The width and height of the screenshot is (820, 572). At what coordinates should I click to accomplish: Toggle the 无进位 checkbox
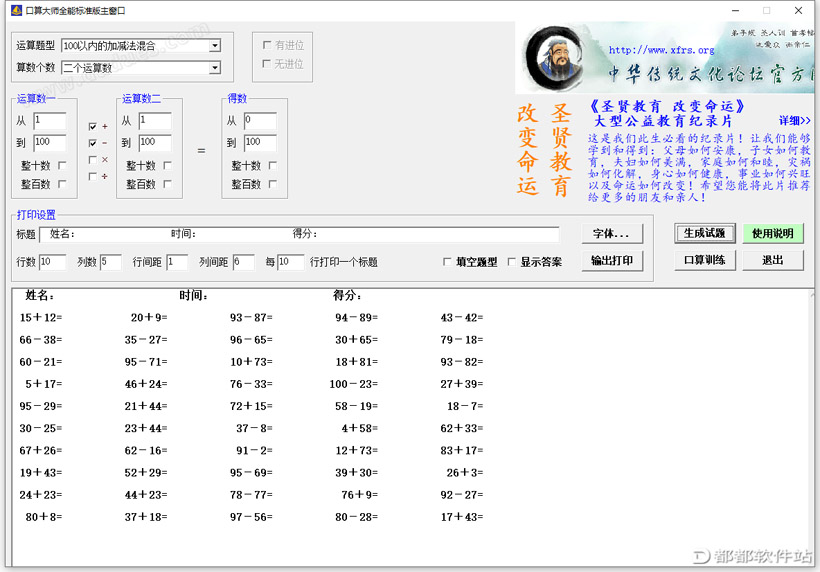pyautogui.click(x=267, y=64)
